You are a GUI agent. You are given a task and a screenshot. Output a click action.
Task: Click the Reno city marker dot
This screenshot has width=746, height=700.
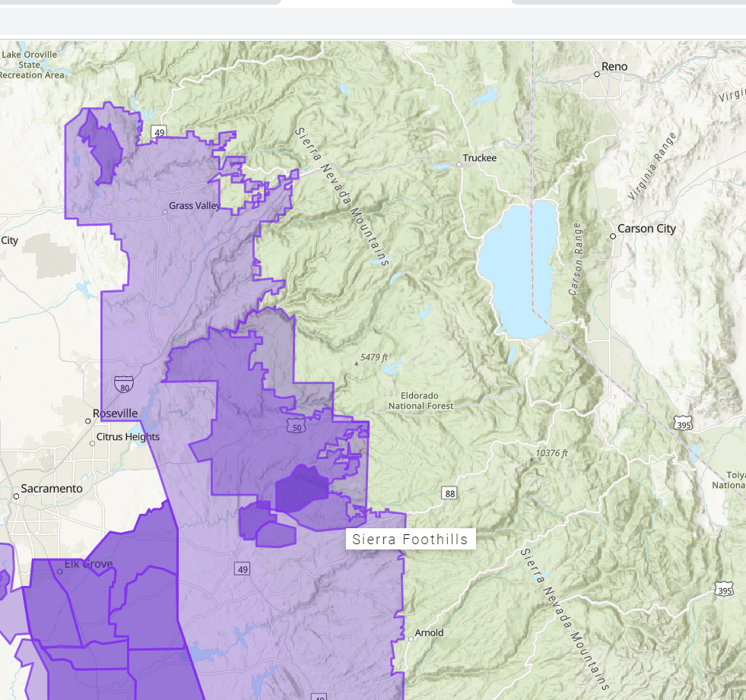tap(597, 74)
